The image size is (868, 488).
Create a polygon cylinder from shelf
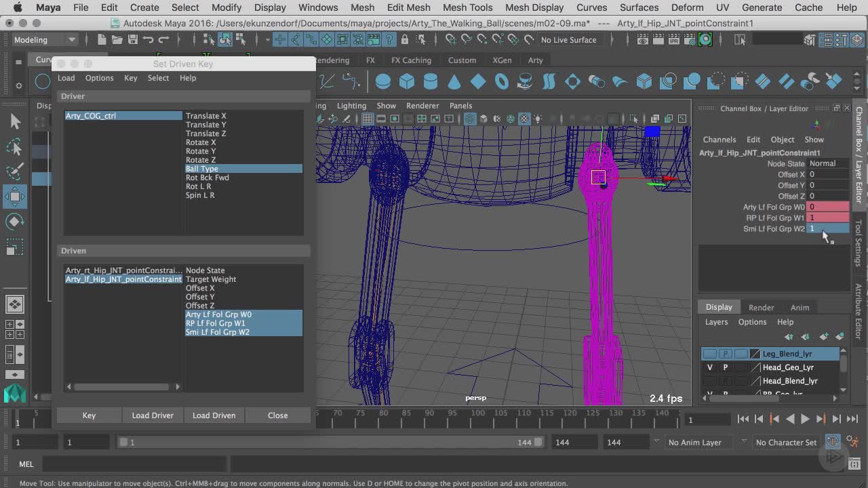click(x=431, y=82)
